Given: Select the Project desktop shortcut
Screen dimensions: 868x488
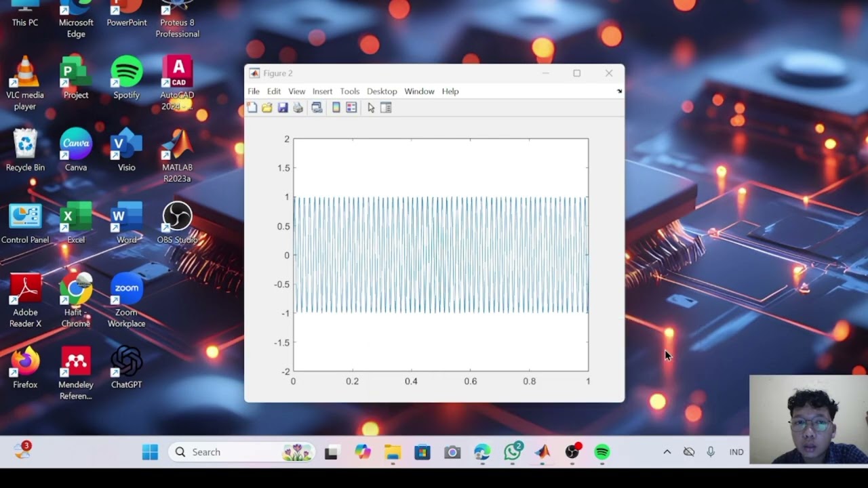Looking at the screenshot, I should click(x=76, y=78).
